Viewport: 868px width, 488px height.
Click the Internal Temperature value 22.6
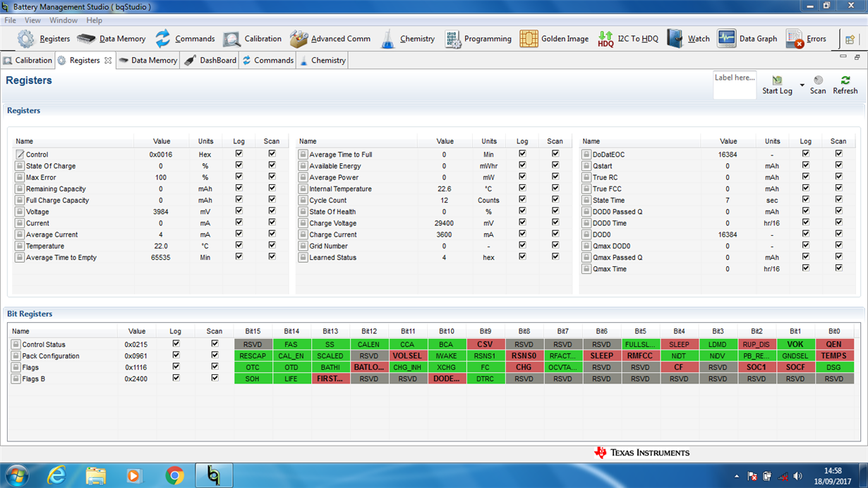click(444, 189)
